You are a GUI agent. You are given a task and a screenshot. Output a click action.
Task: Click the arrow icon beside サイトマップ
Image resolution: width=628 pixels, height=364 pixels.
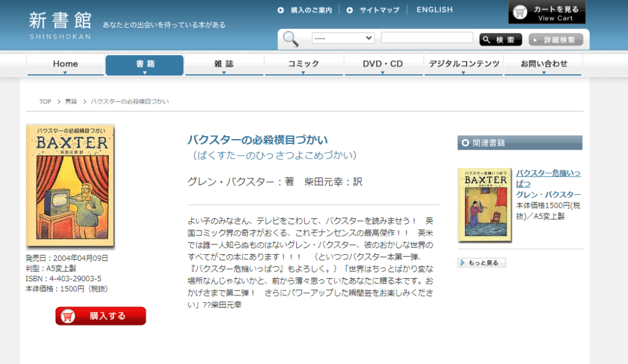(x=350, y=10)
